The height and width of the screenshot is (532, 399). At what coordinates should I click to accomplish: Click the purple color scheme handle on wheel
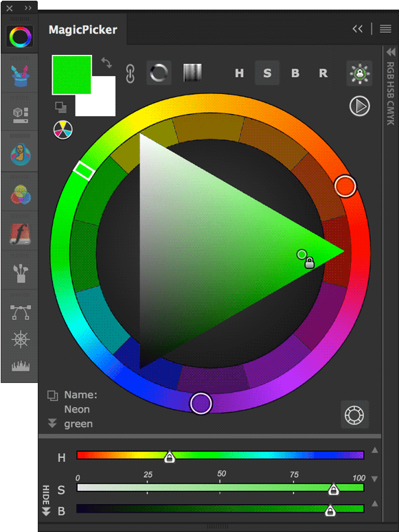[x=201, y=404]
